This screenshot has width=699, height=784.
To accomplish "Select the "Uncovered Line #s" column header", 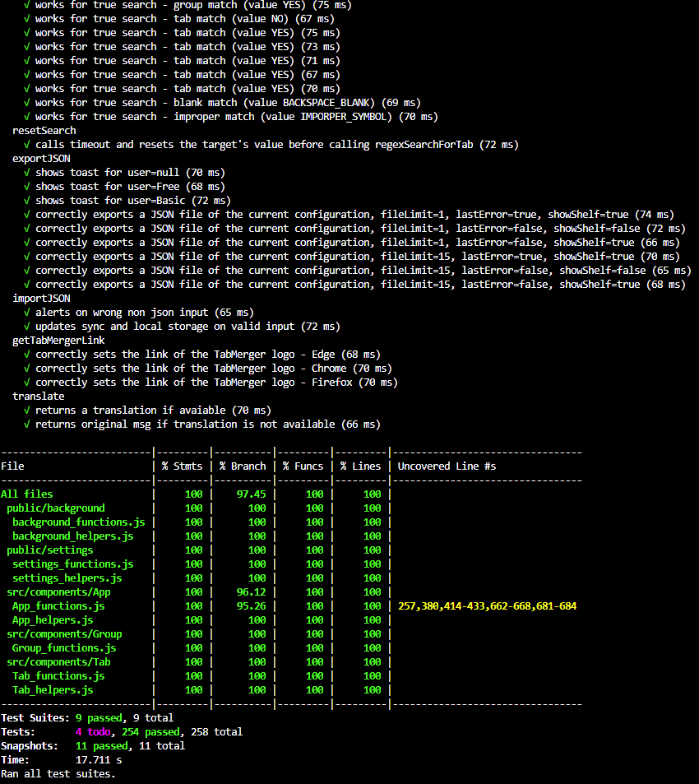I will click(x=447, y=466).
